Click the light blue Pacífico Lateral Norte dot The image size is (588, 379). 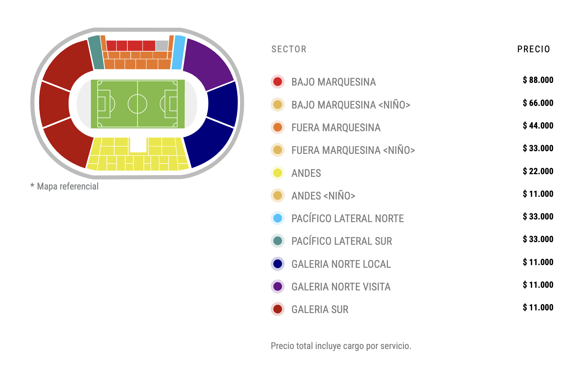(x=277, y=218)
